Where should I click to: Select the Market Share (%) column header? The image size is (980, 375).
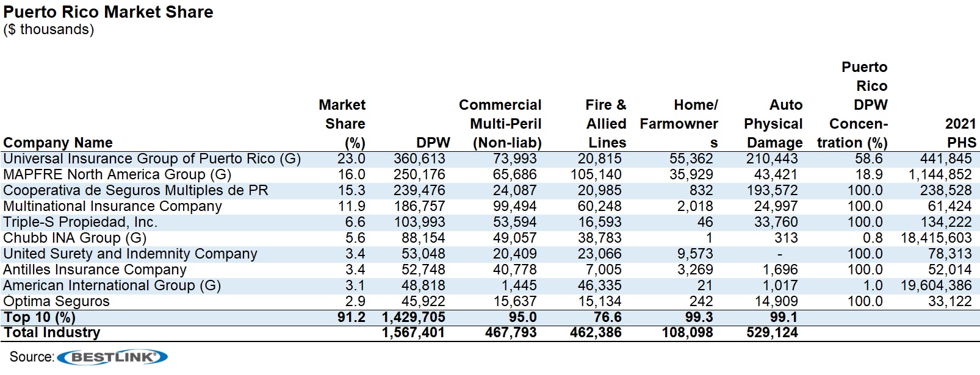pos(344,124)
